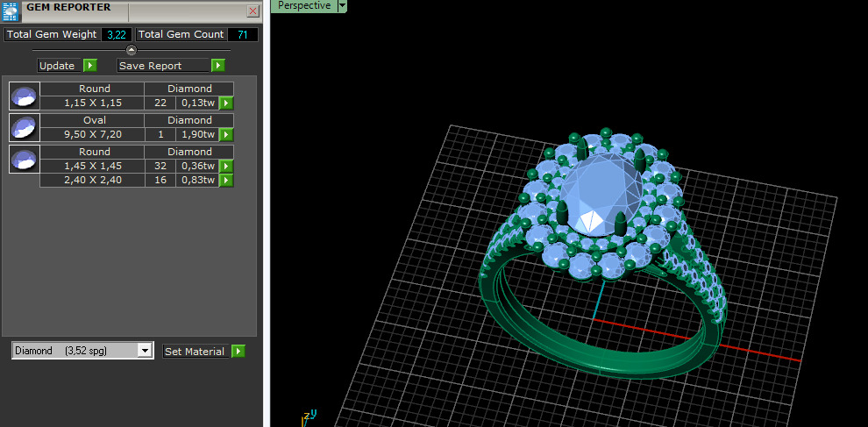Select the 9,50 X 7,20 size cell
This screenshot has width=868, height=427.
[92, 134]
